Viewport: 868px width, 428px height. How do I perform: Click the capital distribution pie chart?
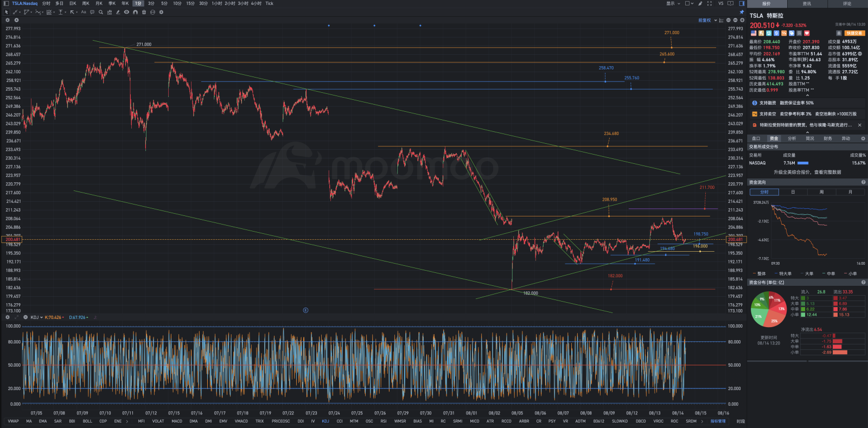tap(768, 309)
